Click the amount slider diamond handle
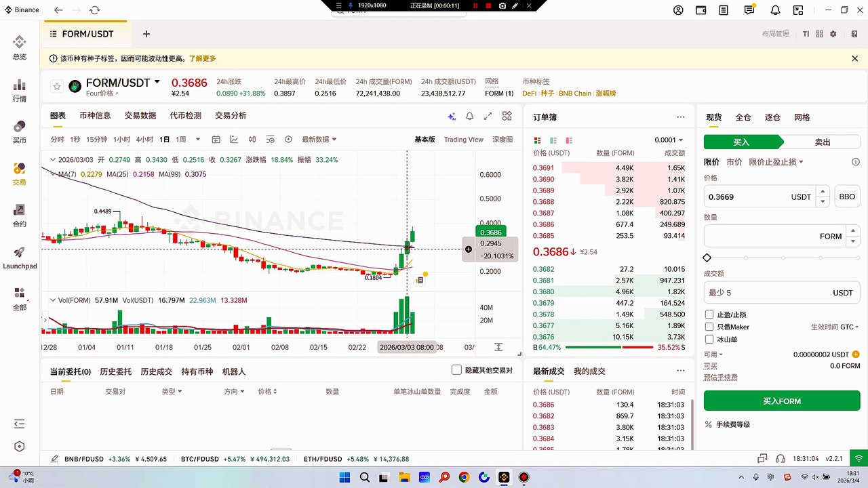This screenshot has width=868, height=488. tap(707, 258)
